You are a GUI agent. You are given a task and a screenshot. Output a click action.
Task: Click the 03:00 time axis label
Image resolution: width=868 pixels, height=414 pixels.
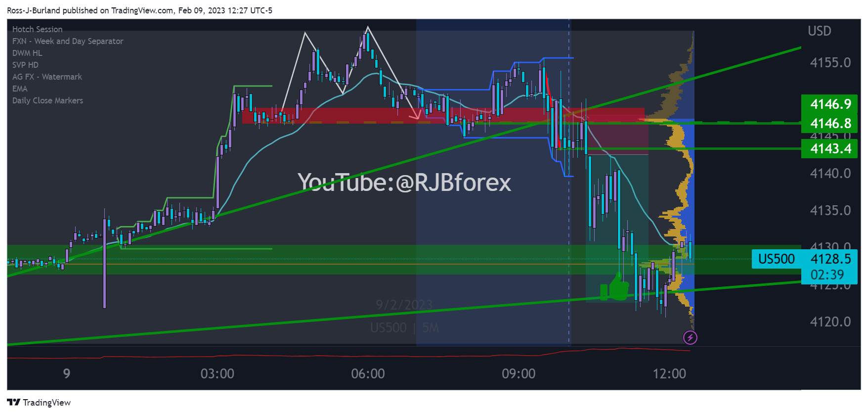[217, 373]
